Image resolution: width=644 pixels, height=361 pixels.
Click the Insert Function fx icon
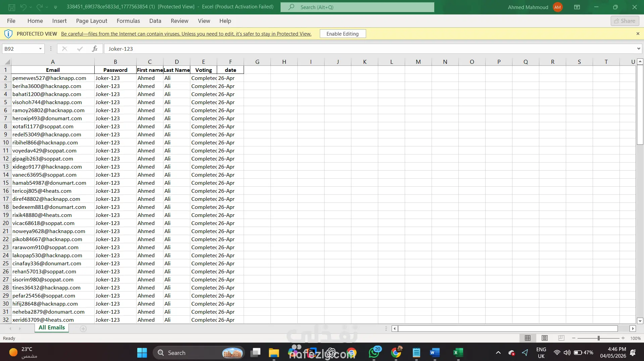[95, 49]
